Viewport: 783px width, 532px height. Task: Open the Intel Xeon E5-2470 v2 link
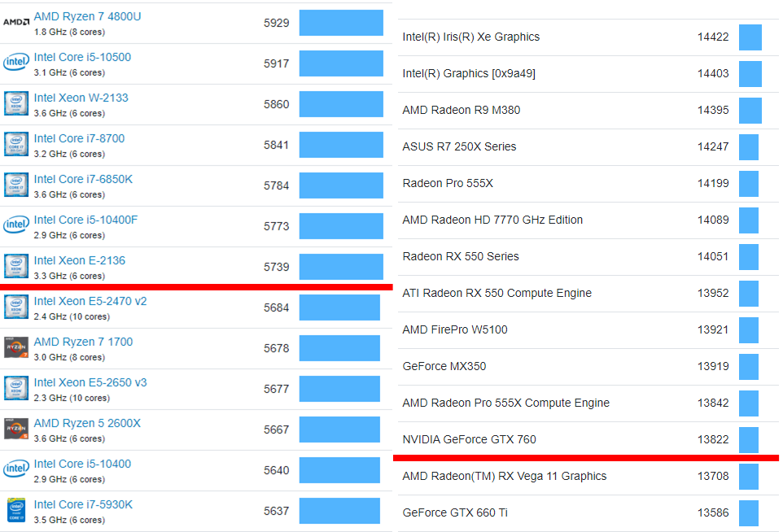[90, 302]
